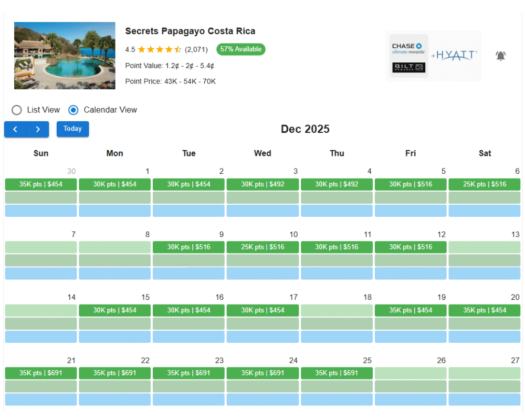The height and width of the screenshot is (420, 525).
Task: Choose Dec 15 rate 30K pts | $454
Action: click(115, 310)
